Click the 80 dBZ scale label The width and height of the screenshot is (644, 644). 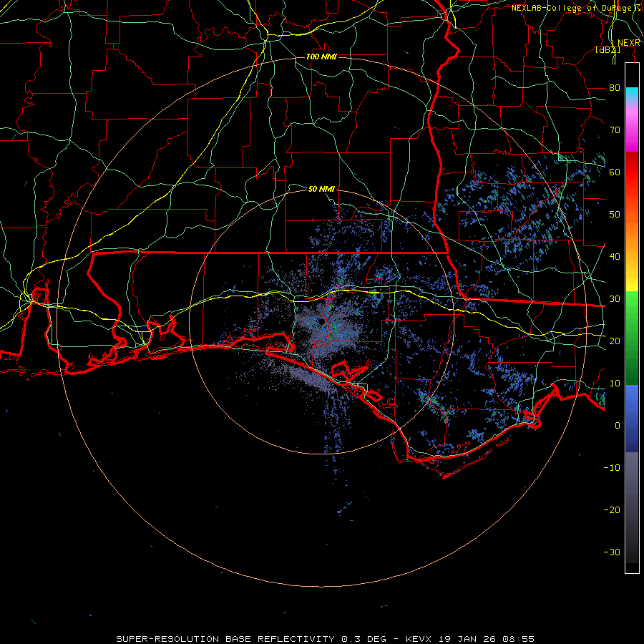click(615, 87)
